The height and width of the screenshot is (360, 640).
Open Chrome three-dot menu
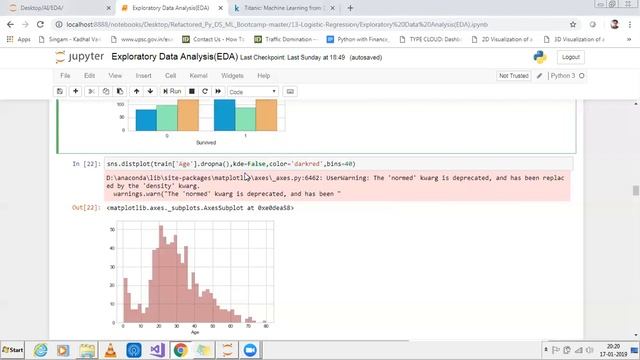[630, 24]
